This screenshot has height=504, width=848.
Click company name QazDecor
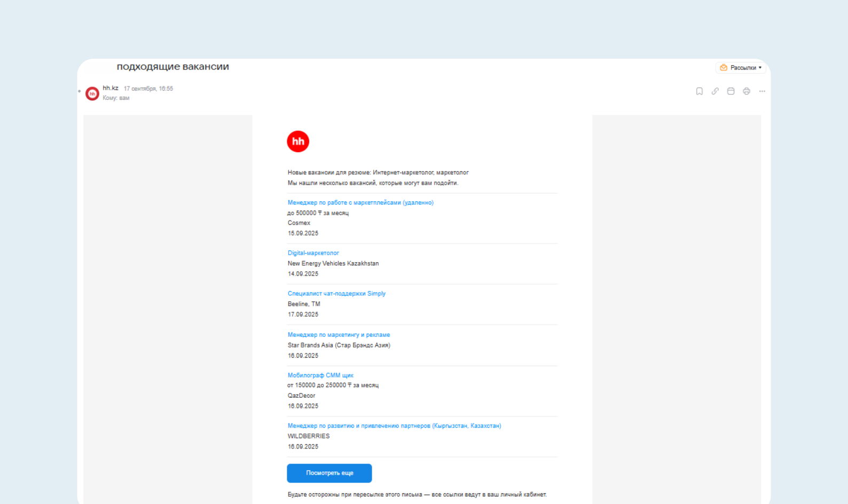tap(302, 396)
